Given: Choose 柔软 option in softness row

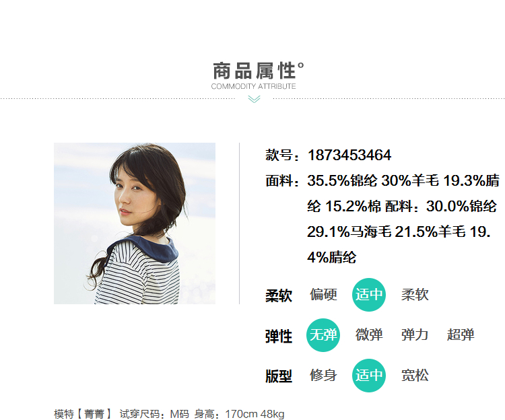Looking at the screenshot, I should coord(415,295).
